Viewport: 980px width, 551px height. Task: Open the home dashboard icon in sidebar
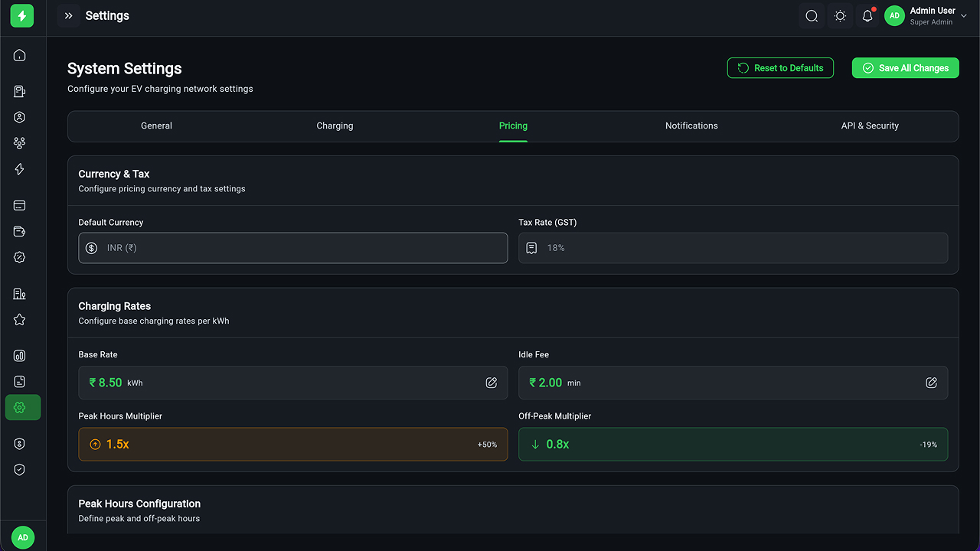(20, 55)
